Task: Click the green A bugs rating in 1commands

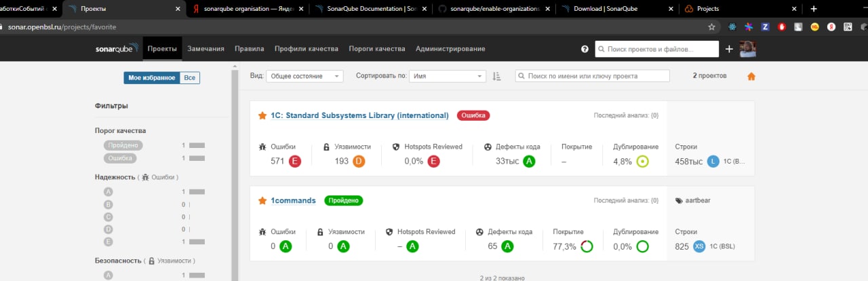Action: tap(285, 246)
